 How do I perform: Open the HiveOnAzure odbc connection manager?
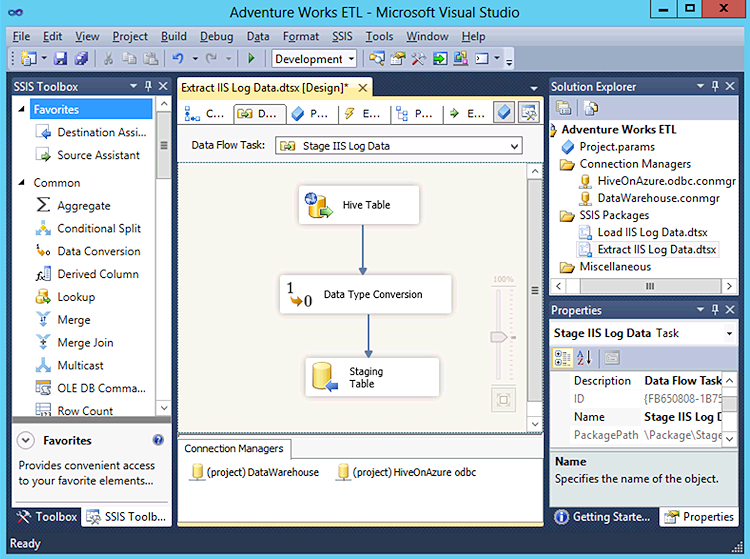(x=407, y=472)
